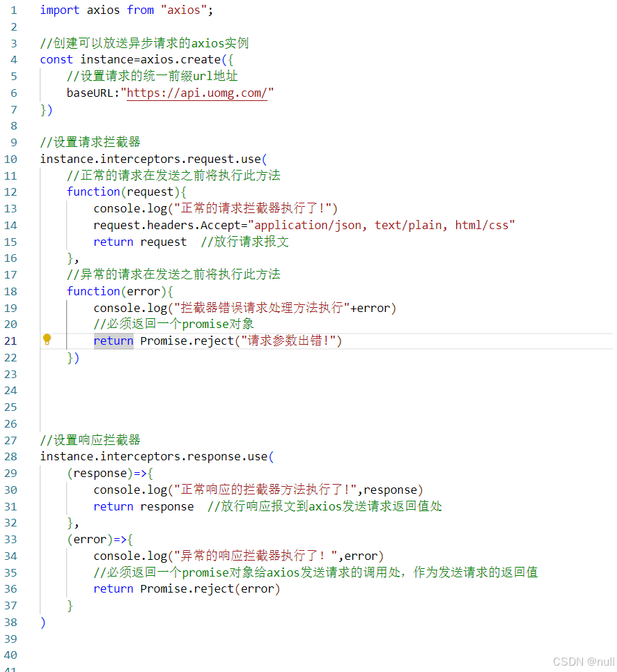The image size is (617, 672).
Task: Click 'return request' statement
Action: pos(140,242)
